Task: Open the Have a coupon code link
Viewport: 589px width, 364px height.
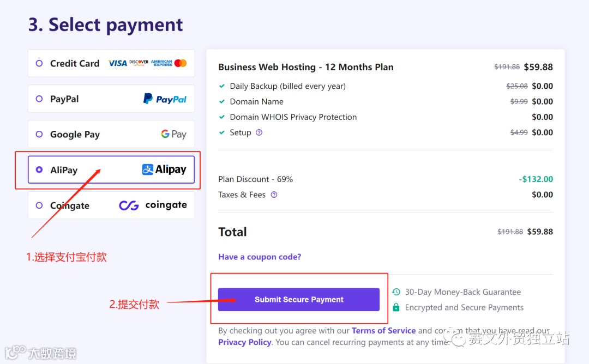Action: tap(260, 257)
